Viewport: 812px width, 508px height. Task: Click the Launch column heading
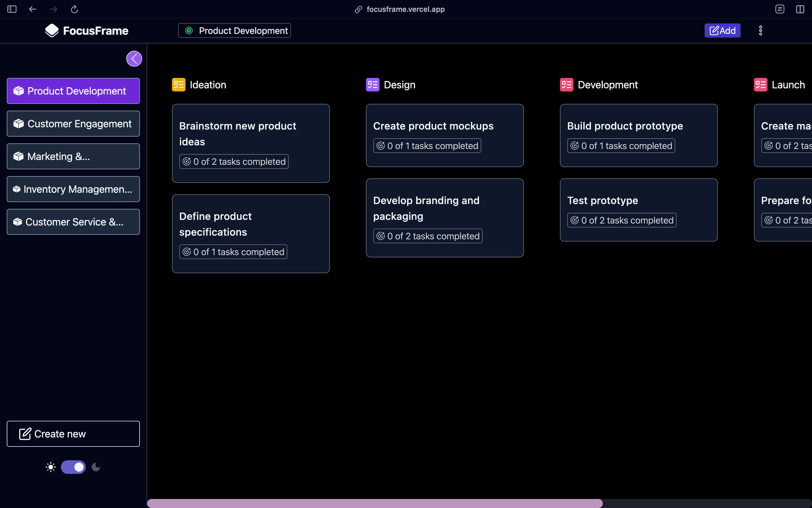click(788, 85)
